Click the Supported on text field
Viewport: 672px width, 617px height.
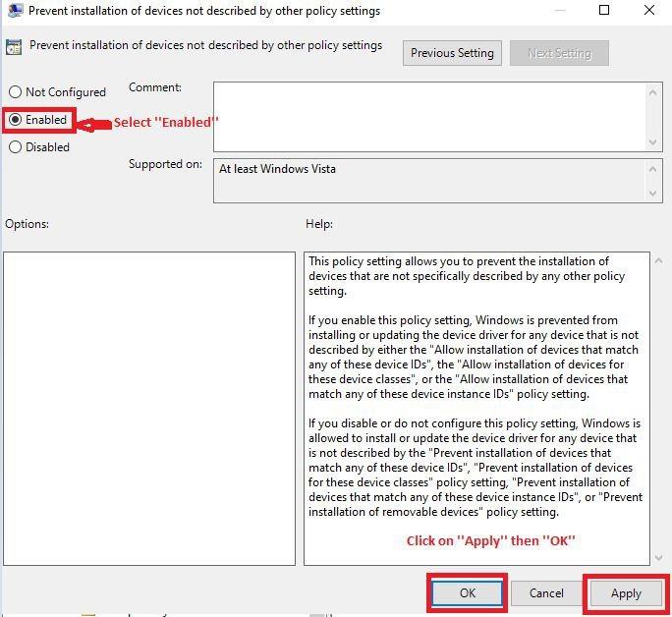(428, 181)
